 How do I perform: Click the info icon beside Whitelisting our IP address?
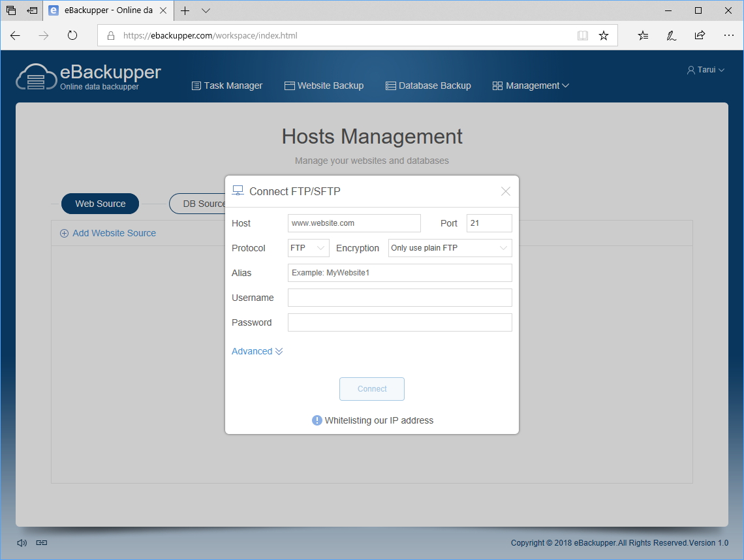click(x=317, y=420)
